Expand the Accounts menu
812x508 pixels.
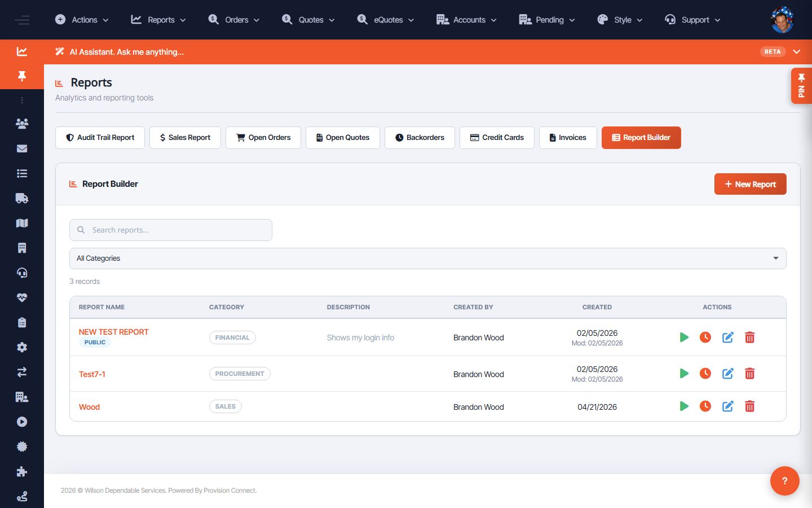pyautogui.click(x=467, y=20)
